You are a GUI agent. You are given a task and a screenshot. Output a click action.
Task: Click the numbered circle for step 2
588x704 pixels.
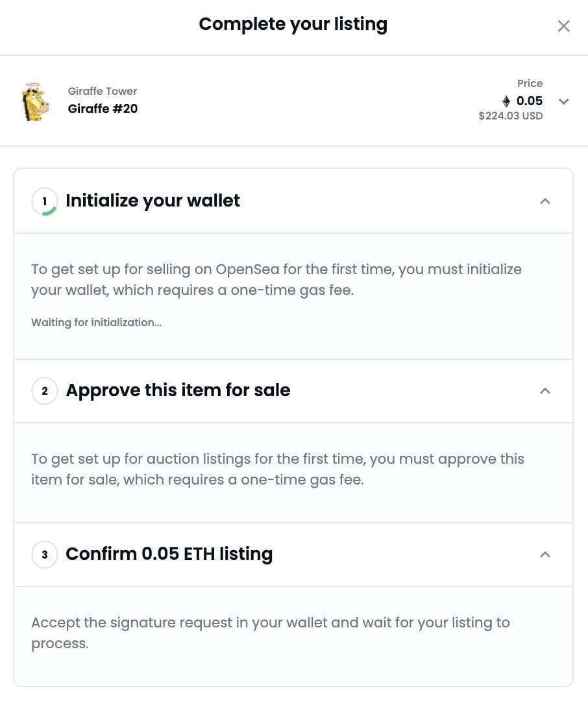pos(44,391)
